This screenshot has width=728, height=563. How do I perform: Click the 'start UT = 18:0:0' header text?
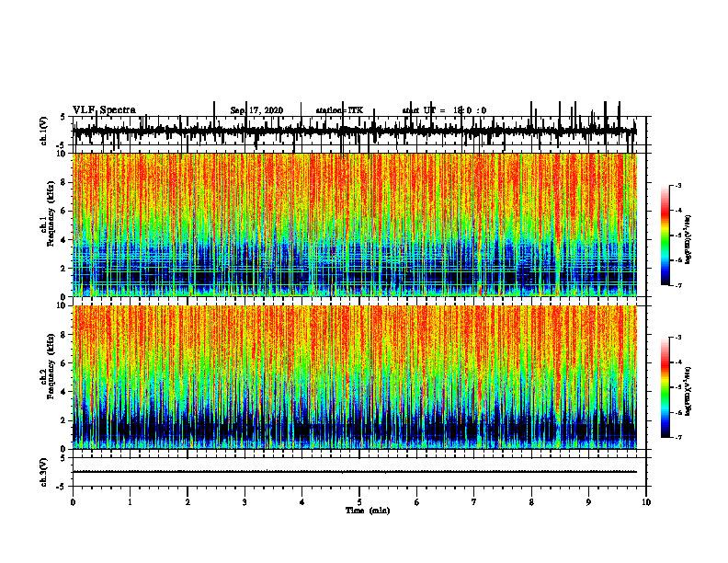444,110
